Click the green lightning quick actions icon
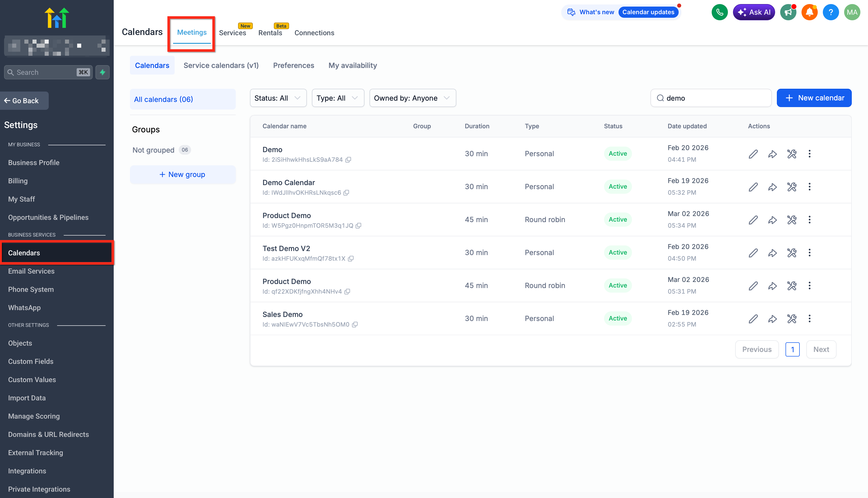 point(102,72)
